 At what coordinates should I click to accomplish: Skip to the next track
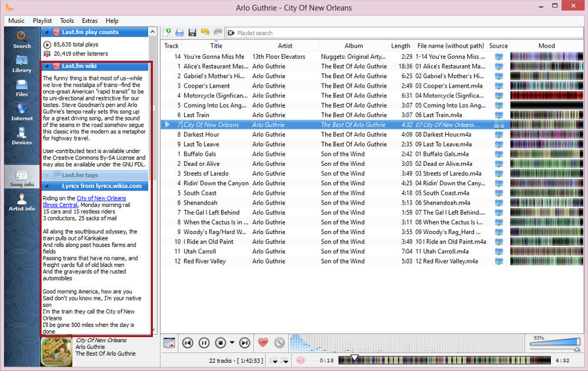click(x=245, y=343)
